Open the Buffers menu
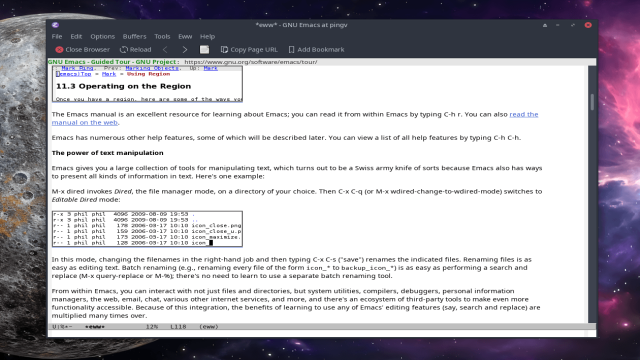640x360 pixels. coord(134,36)
